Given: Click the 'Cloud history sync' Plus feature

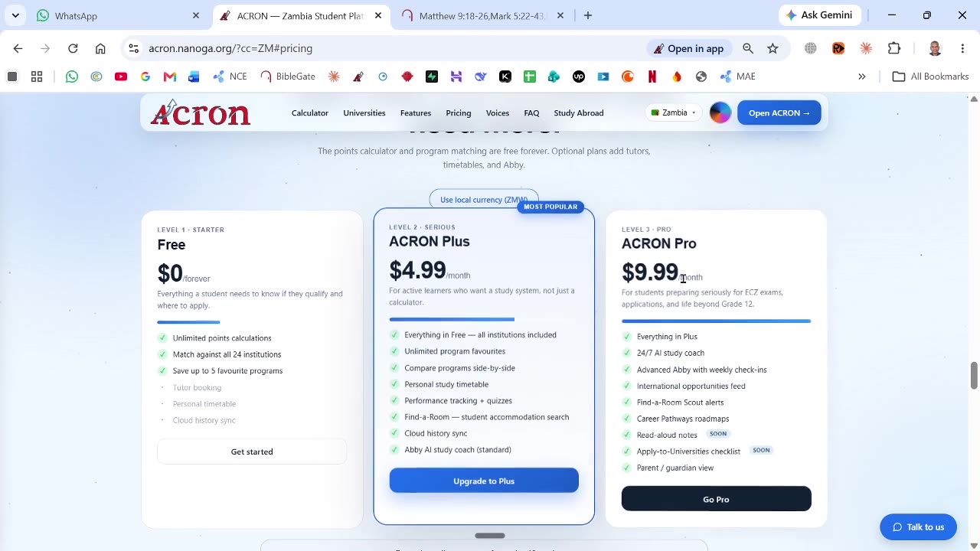Looking at the screenshot, I should tap(436, 433).
